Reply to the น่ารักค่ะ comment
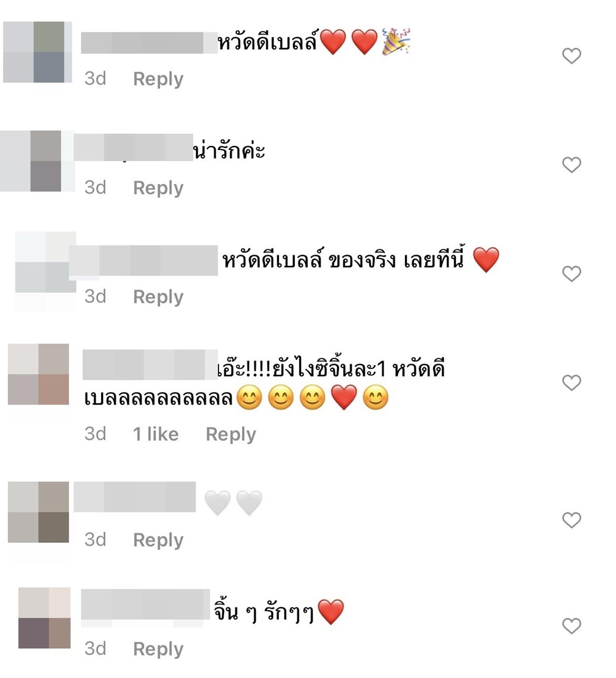616x678 pixels. tap(158, 188)
